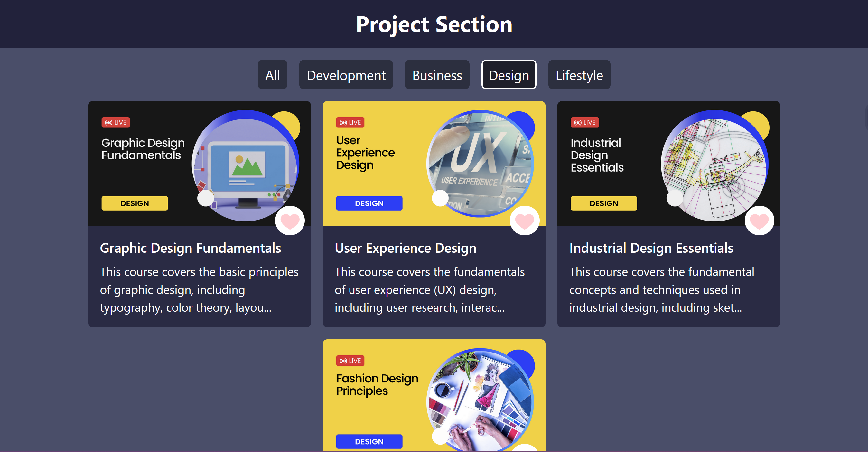Open the User Experience Design course title

point(406,248)
